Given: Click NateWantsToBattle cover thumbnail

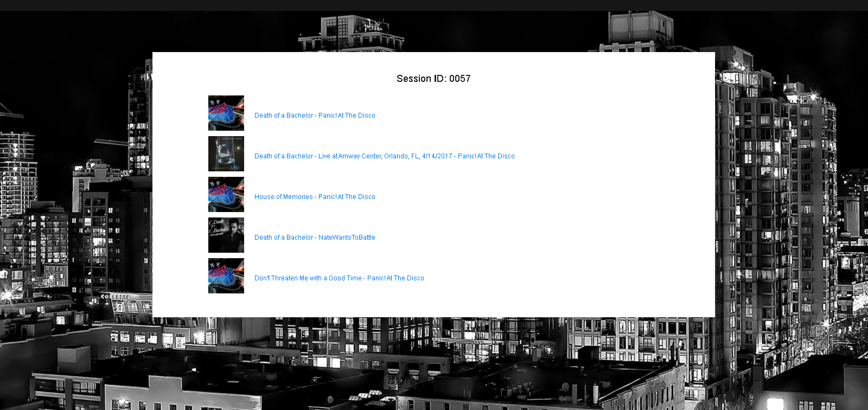Looking at the screenshot, I should (x=226, y=235).
